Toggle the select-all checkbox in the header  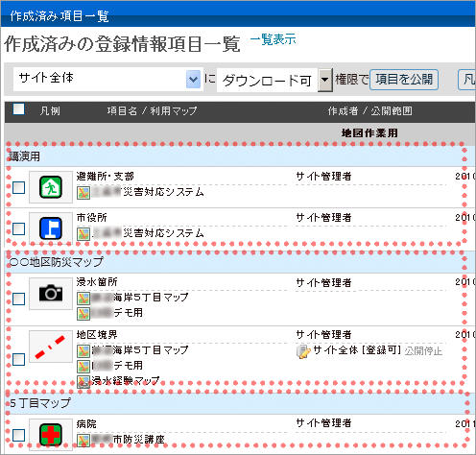pyautogui.click(x=18, y=108)
